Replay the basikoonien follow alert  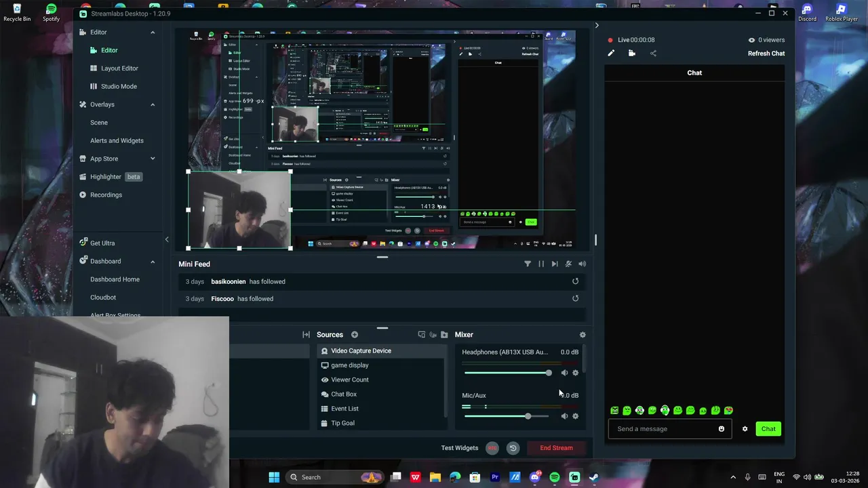click(575, 281)
